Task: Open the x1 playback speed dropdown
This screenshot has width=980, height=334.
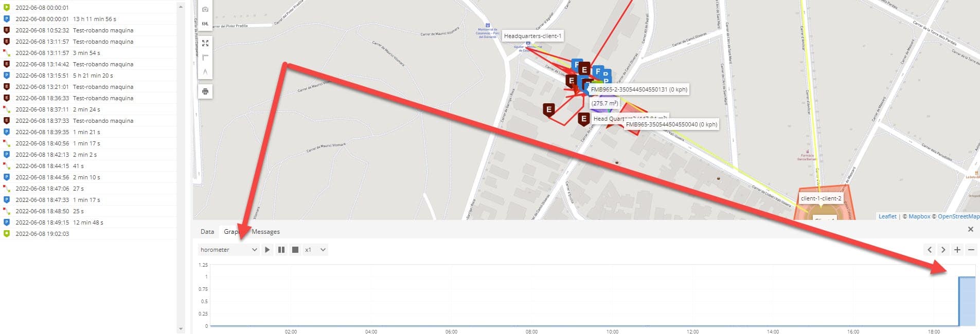Action: tap(315, 250)
